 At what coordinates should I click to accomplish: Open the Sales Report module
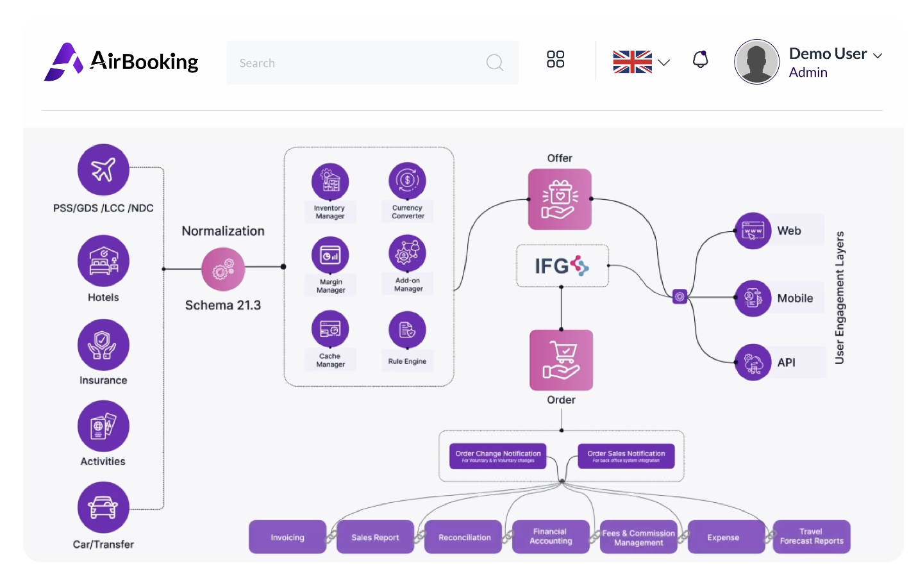coord(375,537)
